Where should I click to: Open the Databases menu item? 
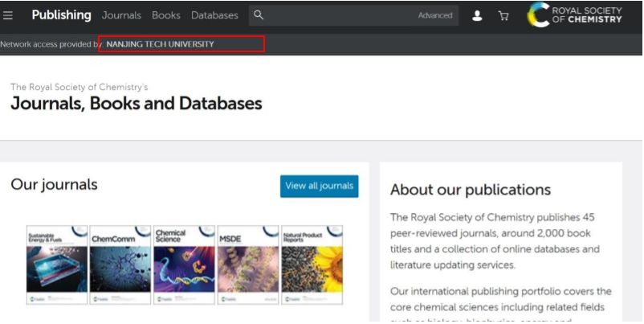tap(214, 15)
